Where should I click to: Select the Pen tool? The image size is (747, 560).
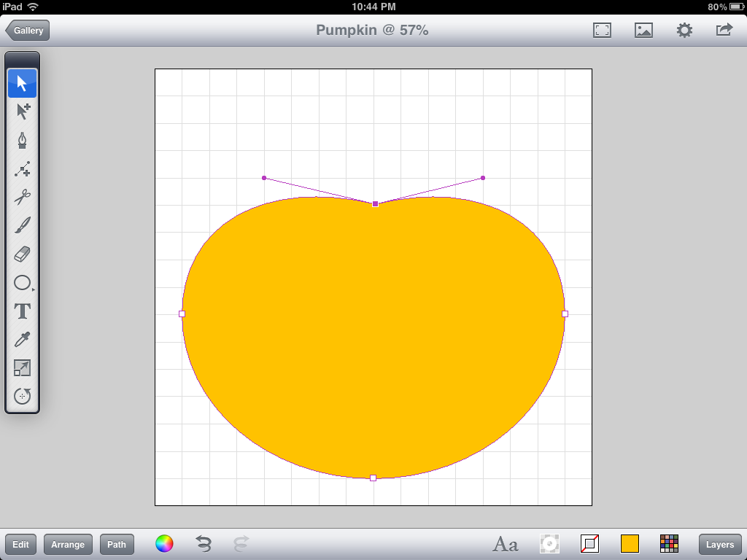pos(22,140)
